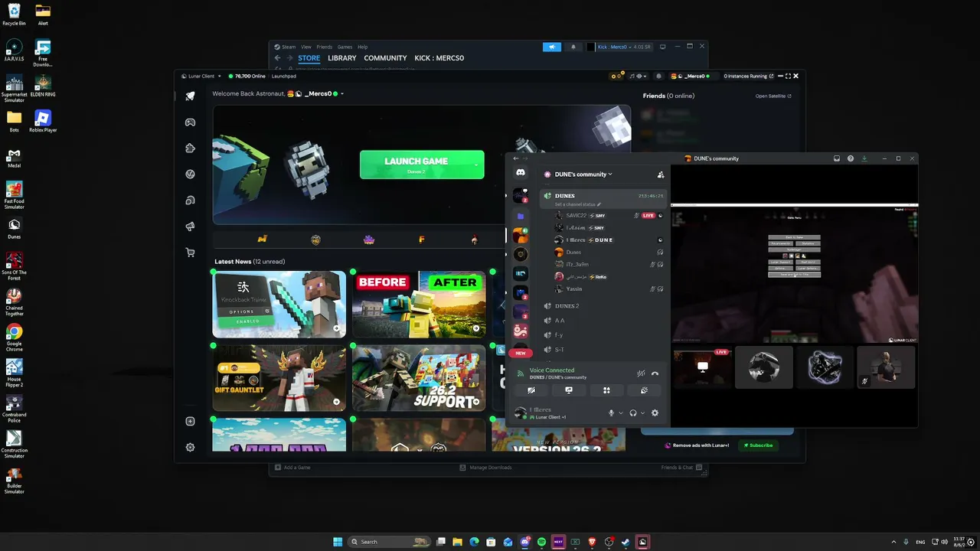Screen dimensions: 980x551
Task: Show hidden system tray icons chevron
Action: [895, 542]
